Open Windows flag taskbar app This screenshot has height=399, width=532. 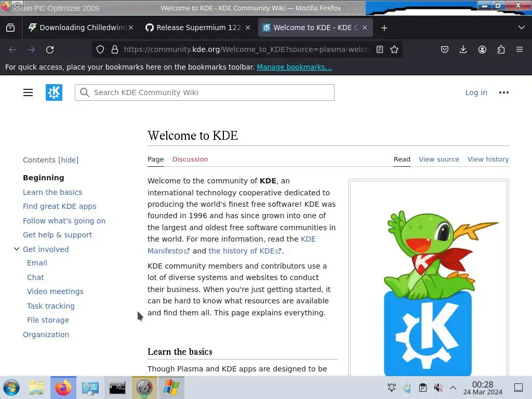pos(171,388)
